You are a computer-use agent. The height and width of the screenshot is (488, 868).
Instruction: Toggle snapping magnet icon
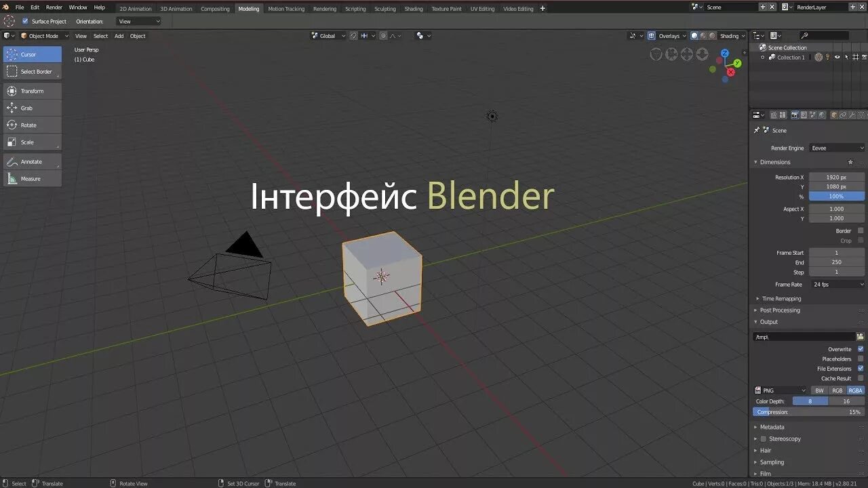pos(353,36)
